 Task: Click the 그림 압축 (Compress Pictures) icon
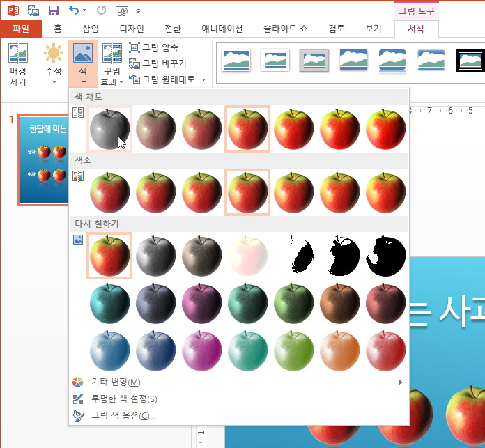point(135,47)
